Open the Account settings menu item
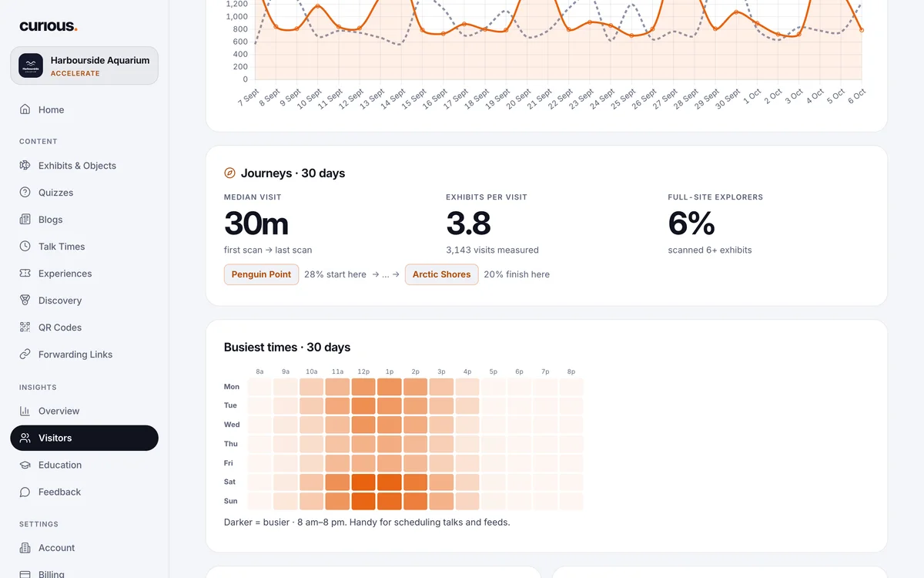The image size is (924, 578). point(84,548)
